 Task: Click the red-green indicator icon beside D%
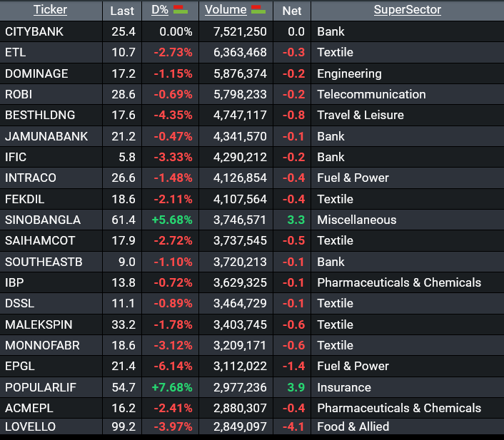click(181, 10)
